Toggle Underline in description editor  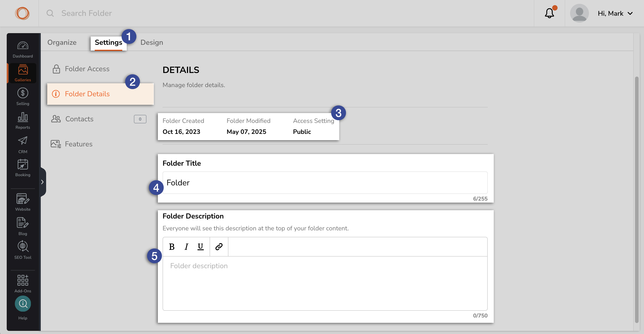click(200, 247)
